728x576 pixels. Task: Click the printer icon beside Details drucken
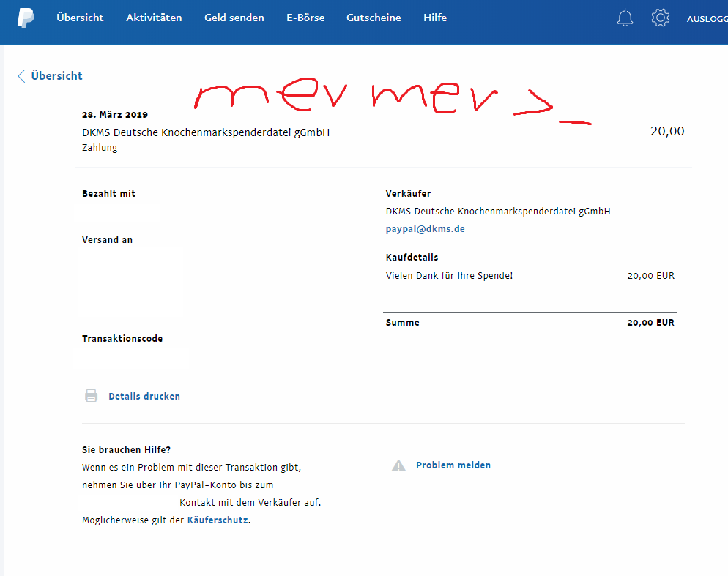click(92, 396)
